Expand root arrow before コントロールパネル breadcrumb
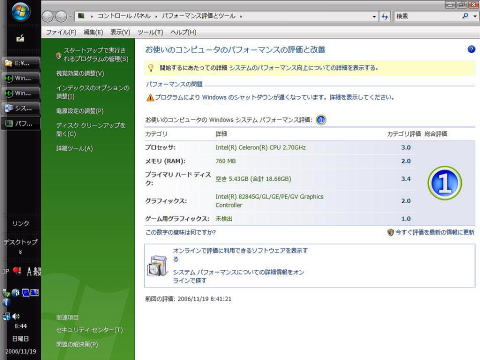This screenshot has height=360, width=480. pos(91,16)
